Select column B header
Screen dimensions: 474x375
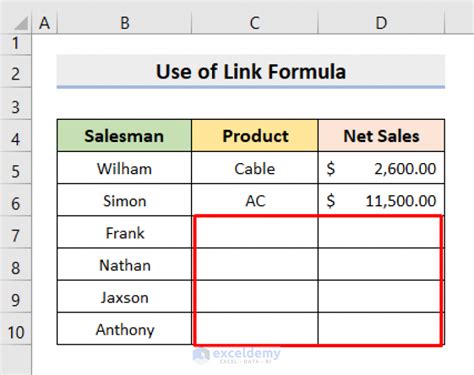point(125,23)
